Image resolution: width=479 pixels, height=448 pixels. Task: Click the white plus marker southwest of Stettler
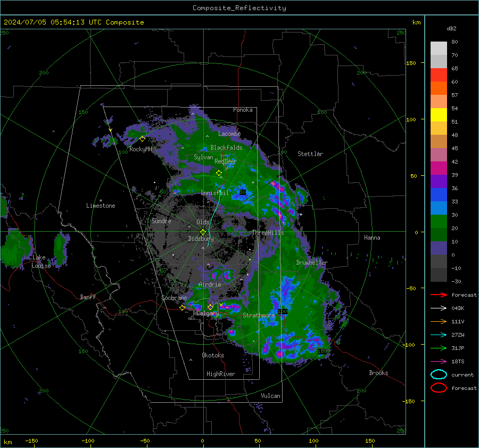301,214
